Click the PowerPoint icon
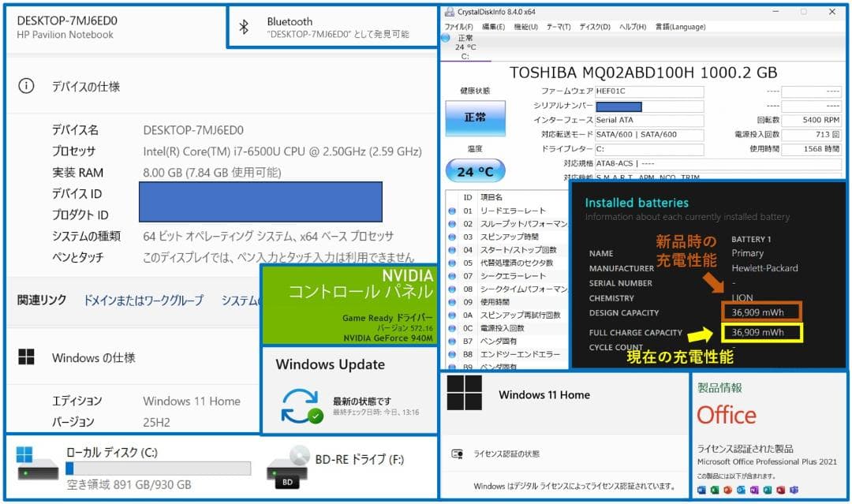852x504 pixels. (727, 491)
